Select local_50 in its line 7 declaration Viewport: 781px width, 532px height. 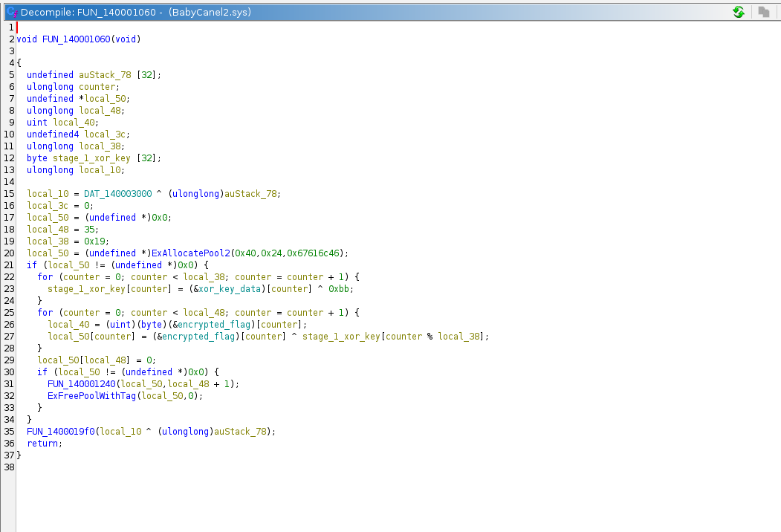tap(106, 99)
